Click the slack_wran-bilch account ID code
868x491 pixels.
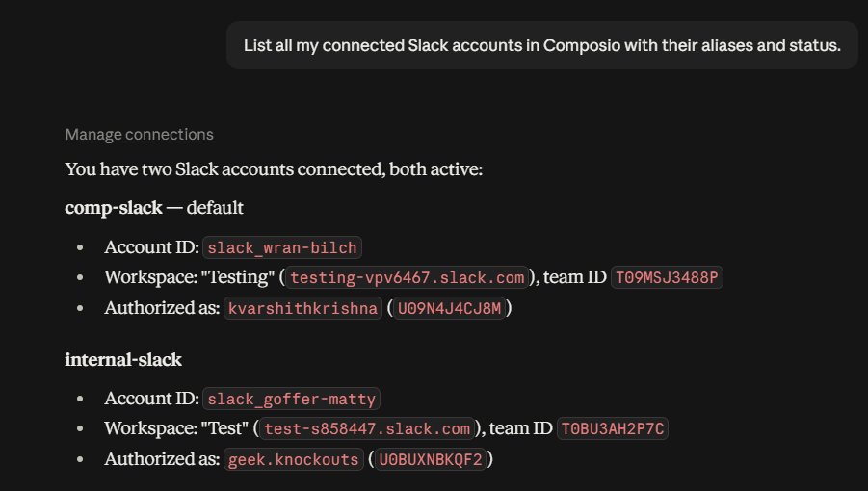pyautogui.click(x=282, y=247)
